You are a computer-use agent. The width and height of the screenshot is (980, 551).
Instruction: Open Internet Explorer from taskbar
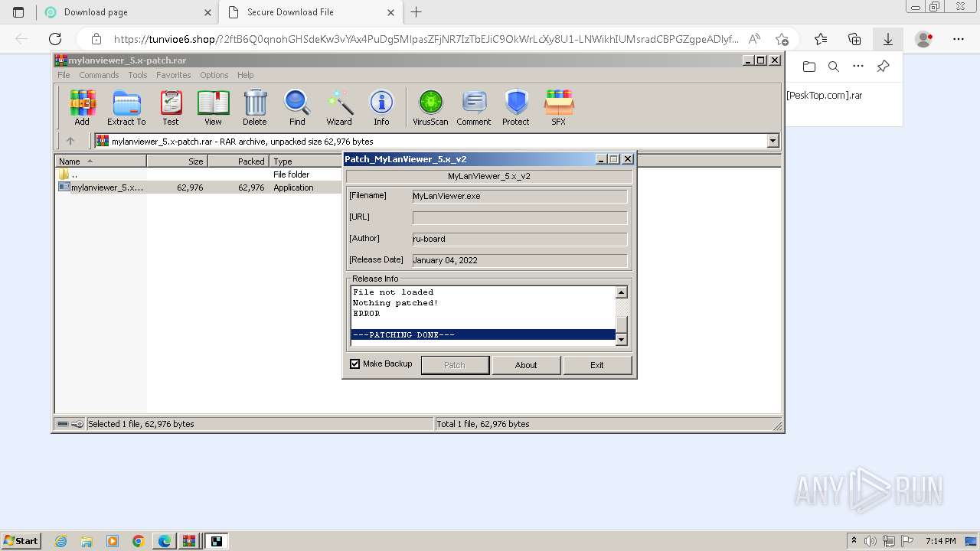click(61, 541)
